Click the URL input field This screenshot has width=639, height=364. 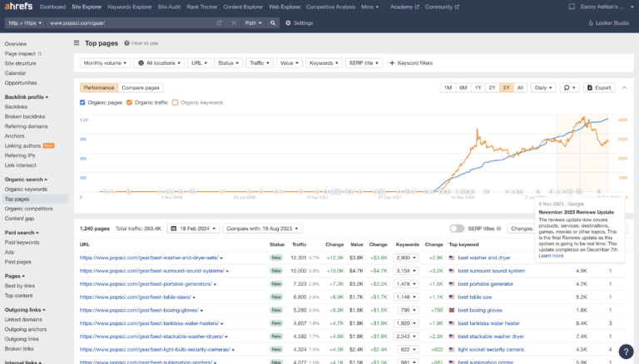click(131, 22)
